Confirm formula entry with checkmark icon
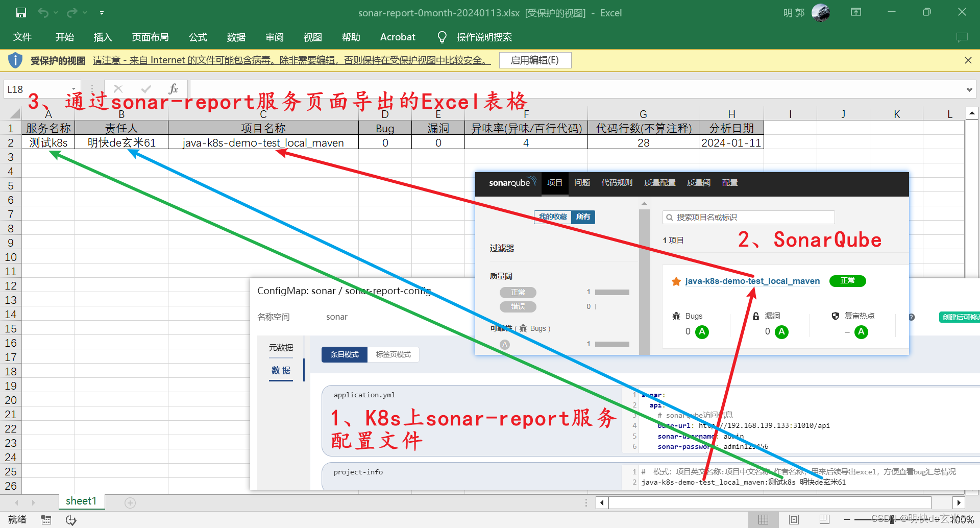Viewport: 980px width, 528px height. [146, 89]
